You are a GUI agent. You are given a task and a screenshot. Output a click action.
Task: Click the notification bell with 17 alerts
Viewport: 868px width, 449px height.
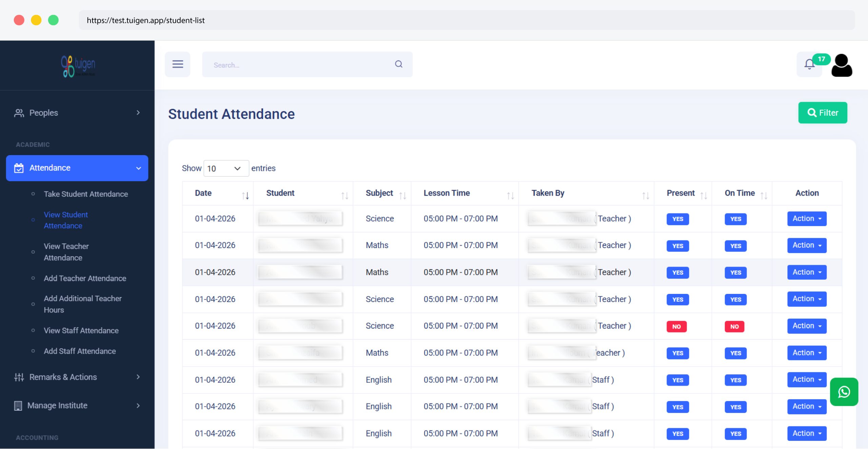pos(809,64)
